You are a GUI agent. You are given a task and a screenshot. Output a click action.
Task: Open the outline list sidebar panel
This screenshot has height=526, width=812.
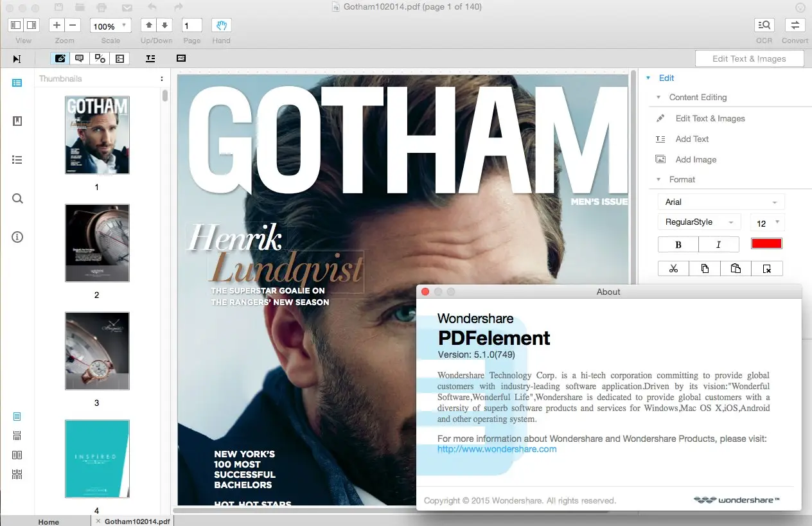[x=17, y=159]
